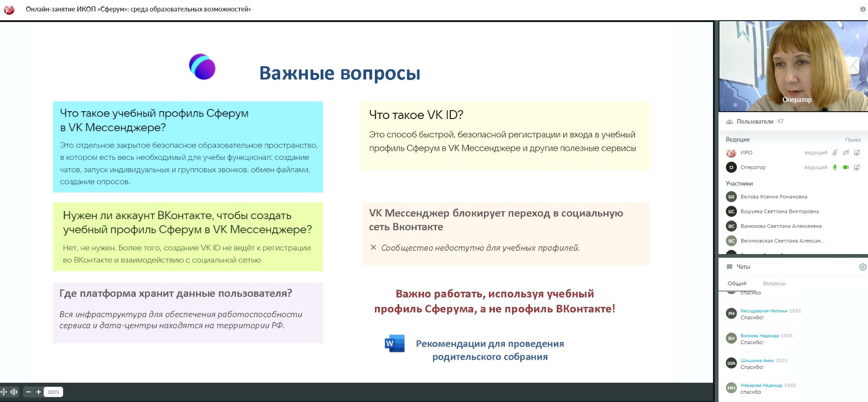Viewport: 868px width, 402px height.
Task: Click sender name Шишкина Анна in chat
Action: pos(757,361)
